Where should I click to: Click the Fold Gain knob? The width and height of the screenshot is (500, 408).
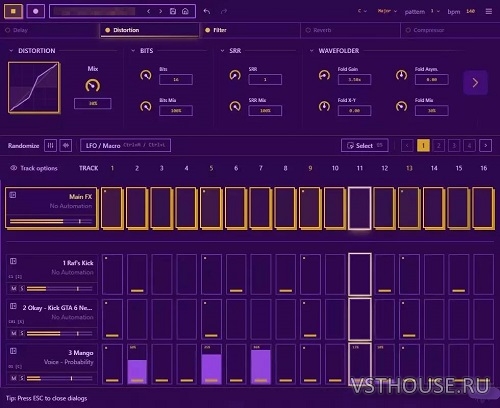pos(324,75)
